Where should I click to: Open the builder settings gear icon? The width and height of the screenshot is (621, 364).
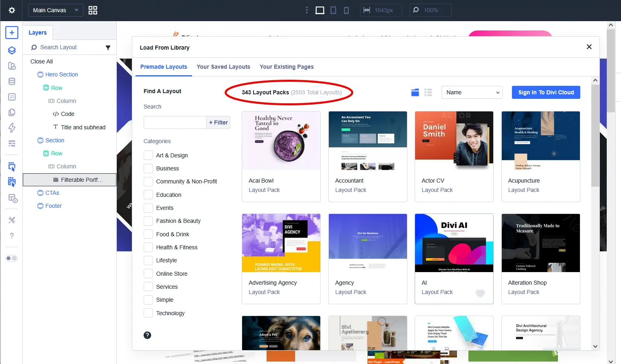click(x=12, y=10)
